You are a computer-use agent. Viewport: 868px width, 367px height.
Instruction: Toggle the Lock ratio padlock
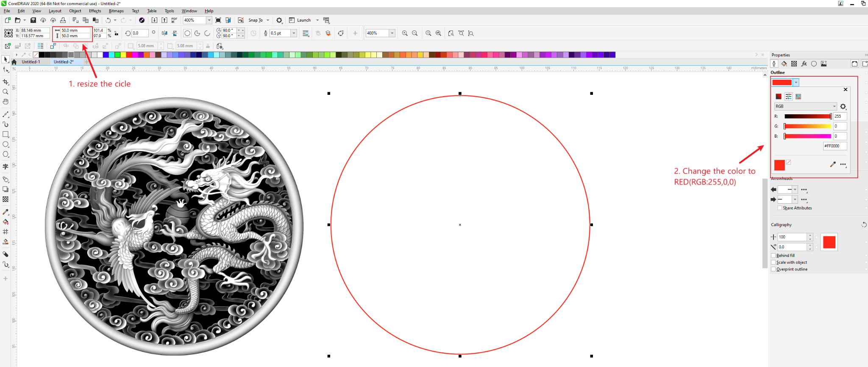tap(116, 33)
